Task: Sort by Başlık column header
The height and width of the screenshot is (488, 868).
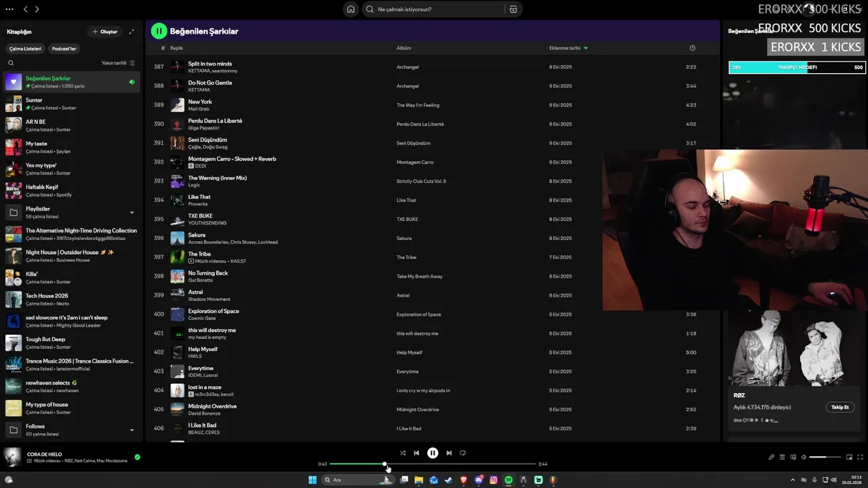Action: click(x=176, y=48)
